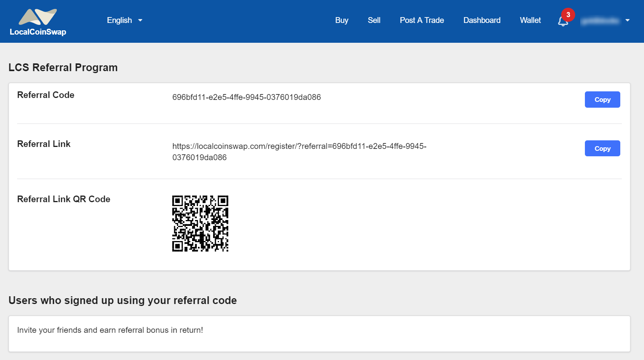Image resolution: width=644 pixels, height=360 pixels.
Task: Click the red notification count badge
Action: coord(568,15)
